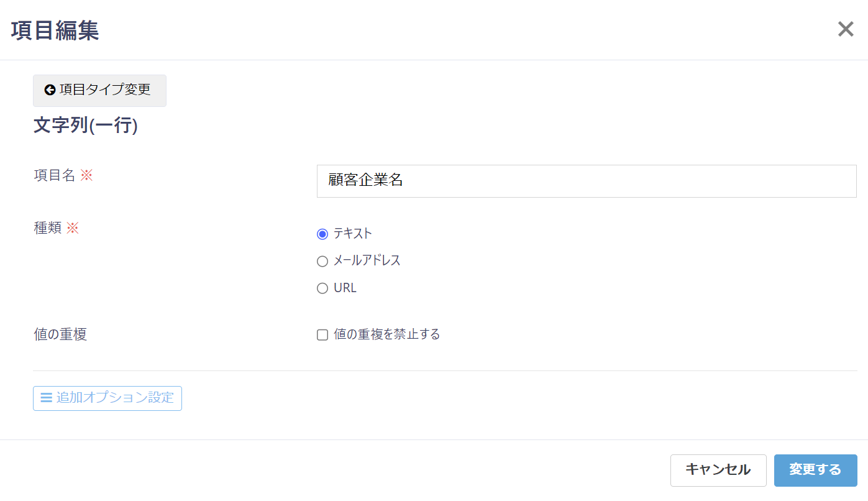This screenshot has width=868, height=501.
Task: Click the 種類 field label
Action: click(47, 228)
